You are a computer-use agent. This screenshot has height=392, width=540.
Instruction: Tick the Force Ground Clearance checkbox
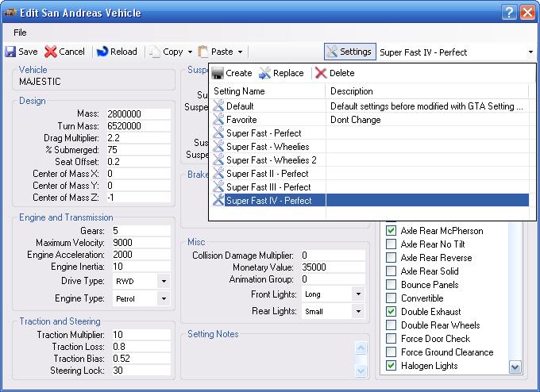pos(391,352)
